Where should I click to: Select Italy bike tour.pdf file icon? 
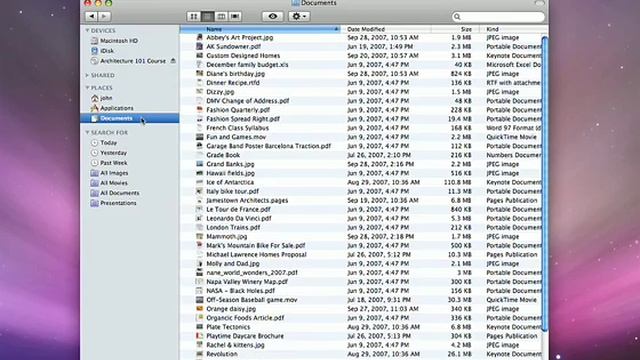[x=200, y=191]
